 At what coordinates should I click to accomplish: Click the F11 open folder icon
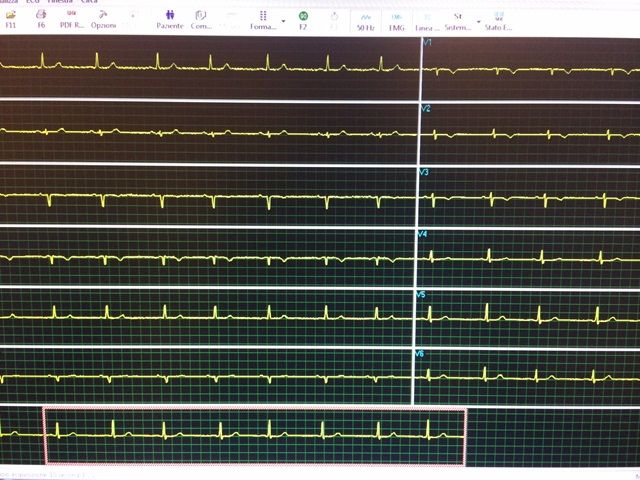point(10,18)
